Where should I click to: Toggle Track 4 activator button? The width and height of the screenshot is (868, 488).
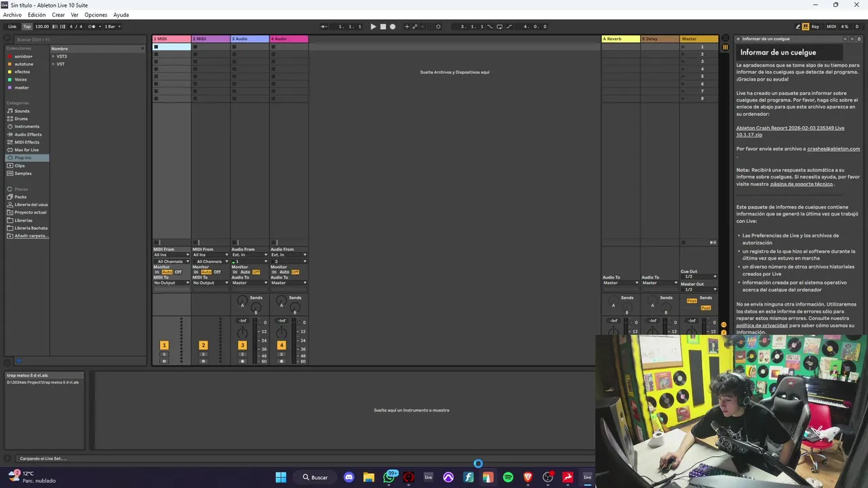click(x=281, y=345)
